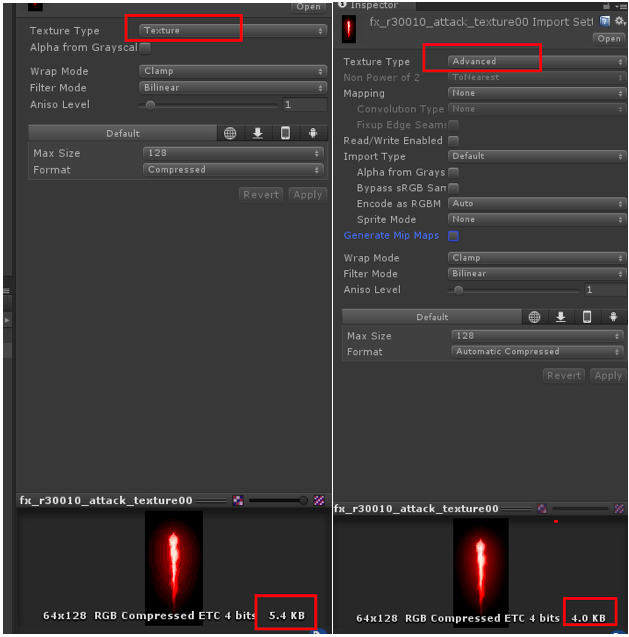Select Web platform globe tab in right Inspector
Viewport: 629px width, 637px height.
click(534, 317)
